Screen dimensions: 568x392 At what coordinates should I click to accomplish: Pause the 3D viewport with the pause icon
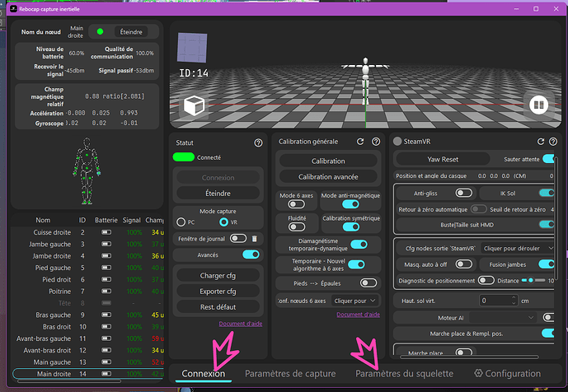pyautogui.click(x=538, y=105)
